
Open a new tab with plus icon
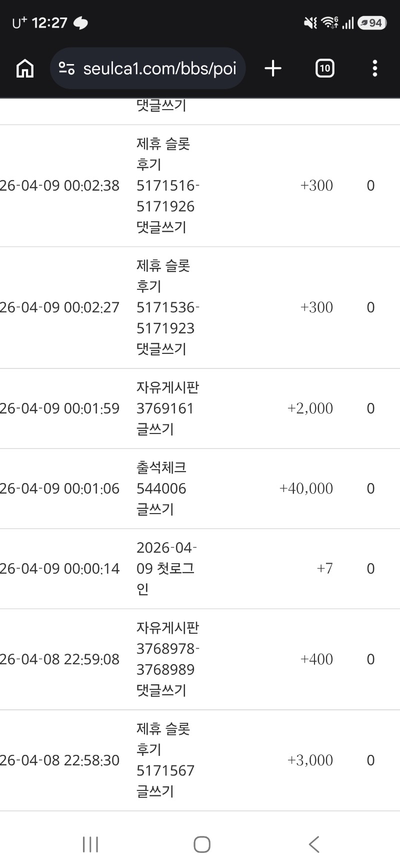click(x=273, y=69)
